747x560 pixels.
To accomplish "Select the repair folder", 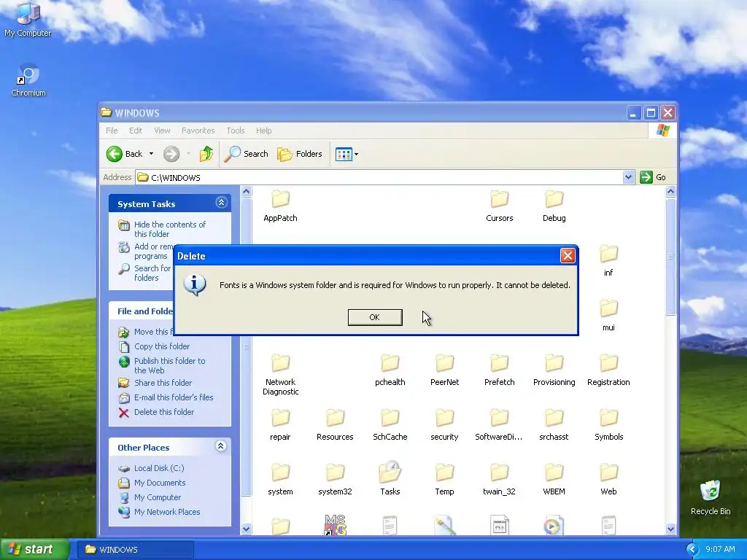I will coord(281,425).
